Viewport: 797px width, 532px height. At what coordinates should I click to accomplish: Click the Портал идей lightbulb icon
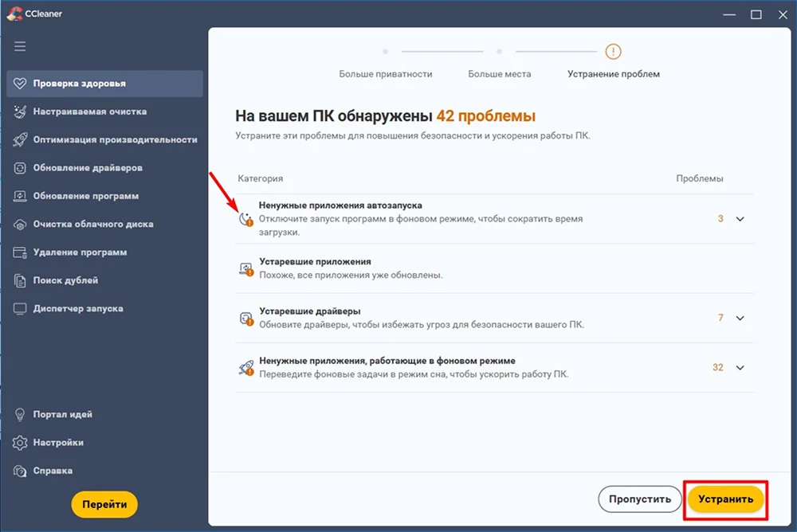[20, 415]
